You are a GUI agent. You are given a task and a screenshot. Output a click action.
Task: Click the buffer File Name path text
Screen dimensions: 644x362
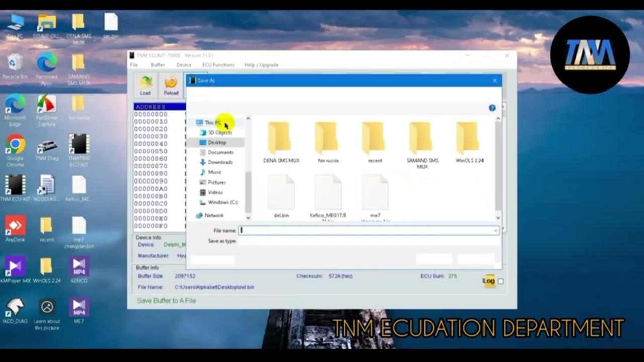tap(214, 287)
